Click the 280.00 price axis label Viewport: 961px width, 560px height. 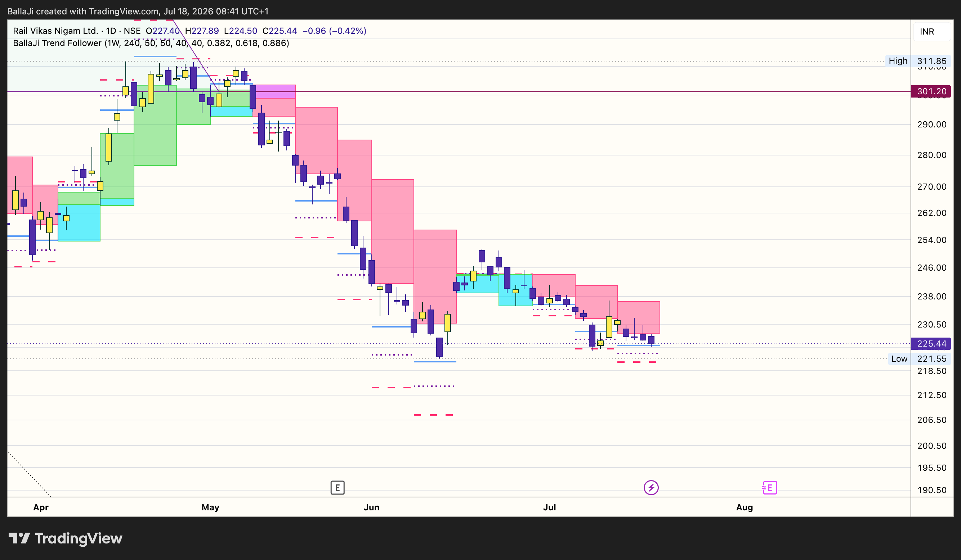pos(931,155)
